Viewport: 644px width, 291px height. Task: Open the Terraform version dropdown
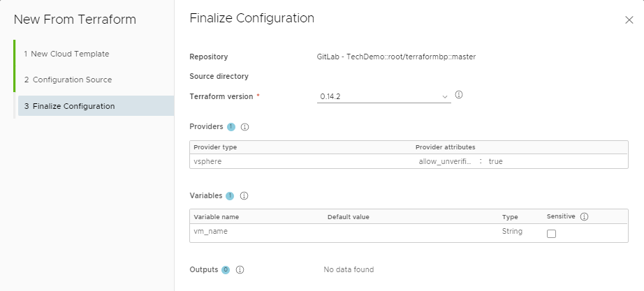tap(383, 96)
